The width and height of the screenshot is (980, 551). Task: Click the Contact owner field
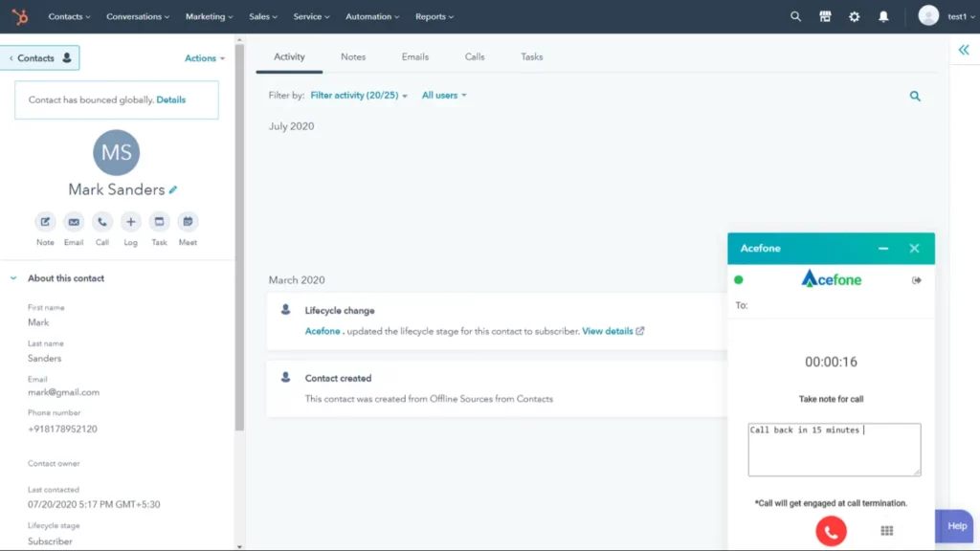coord(54,464)
